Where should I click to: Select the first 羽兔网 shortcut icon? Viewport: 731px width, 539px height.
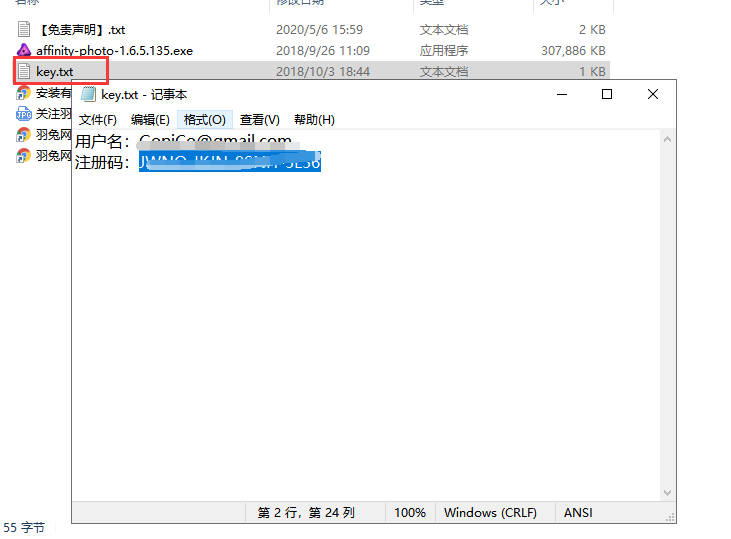pos(23,135)
